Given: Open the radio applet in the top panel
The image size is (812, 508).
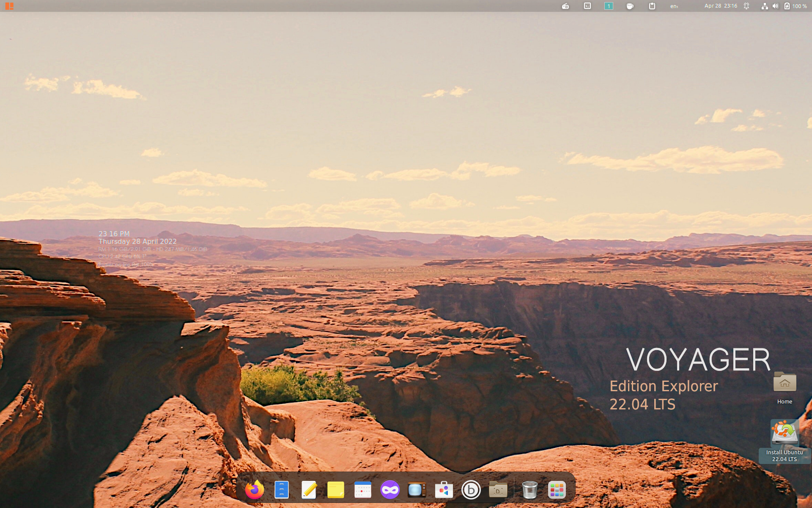Looking at the screenshot, I should click(565, 6).
